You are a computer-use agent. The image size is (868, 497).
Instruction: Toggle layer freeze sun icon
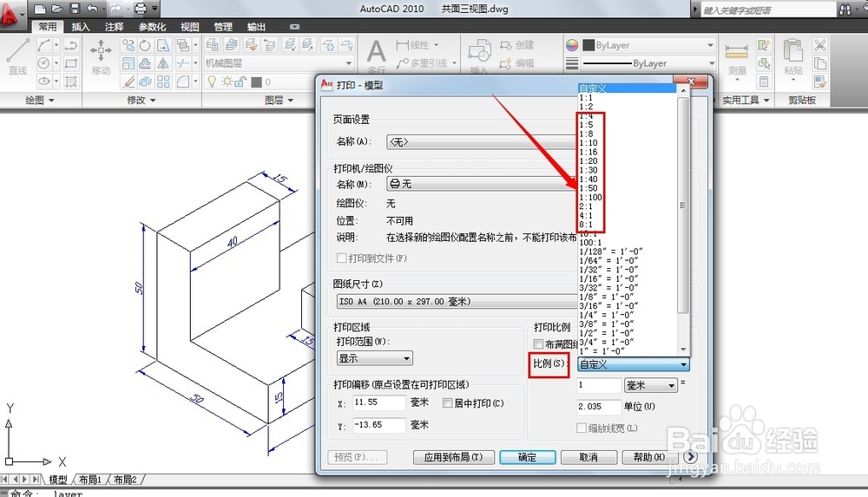point(227,82)
